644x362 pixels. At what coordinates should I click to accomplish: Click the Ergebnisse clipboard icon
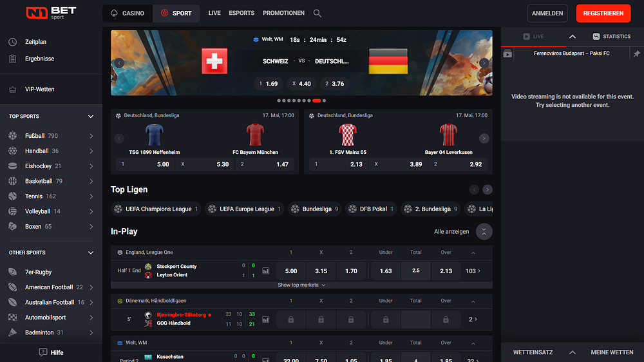pos(13,59)
